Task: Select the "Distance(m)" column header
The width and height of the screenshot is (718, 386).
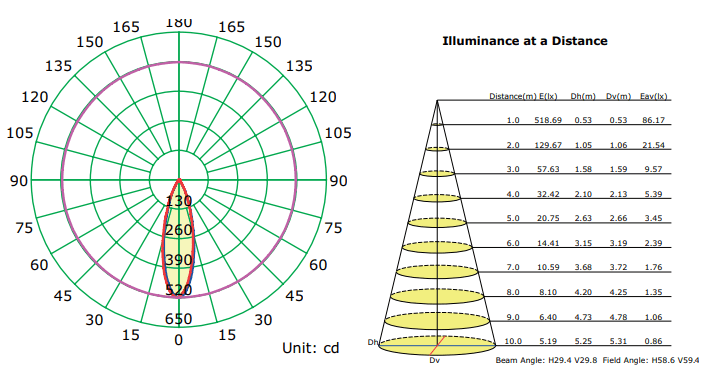Action: tap(513, 96)
